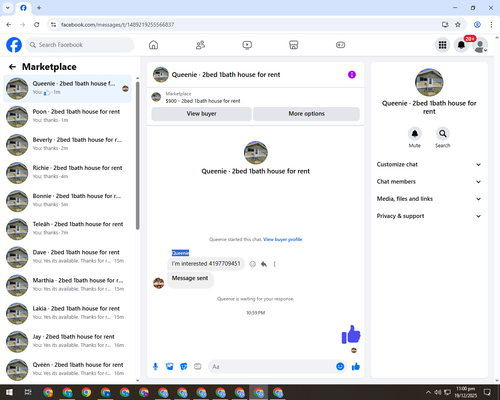Open the Gaming icon in top navigation
This screenshot has height=400, width=500.
(x=340, y=45)
